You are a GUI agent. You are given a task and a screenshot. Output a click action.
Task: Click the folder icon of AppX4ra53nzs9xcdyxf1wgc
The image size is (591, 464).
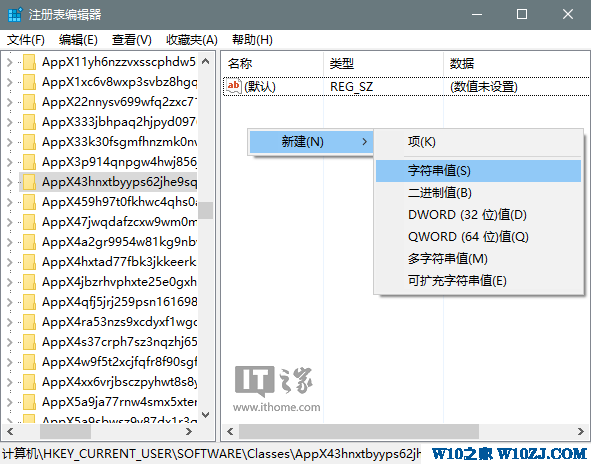(29, 322)
